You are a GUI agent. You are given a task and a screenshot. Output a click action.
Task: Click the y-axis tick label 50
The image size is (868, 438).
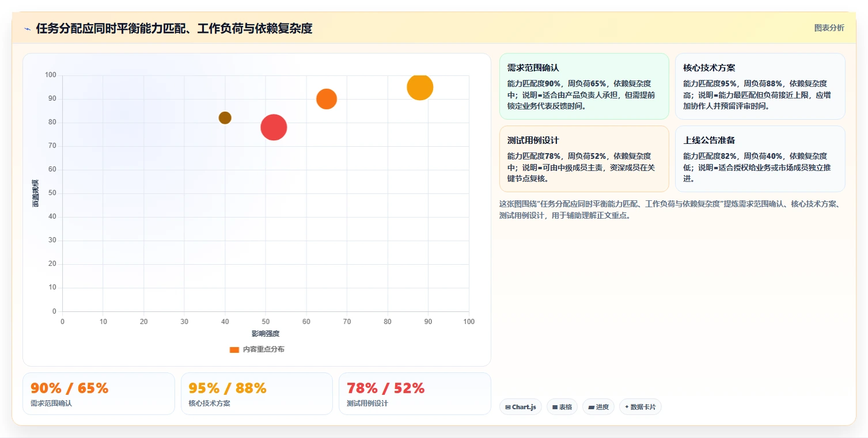[52, 193]
